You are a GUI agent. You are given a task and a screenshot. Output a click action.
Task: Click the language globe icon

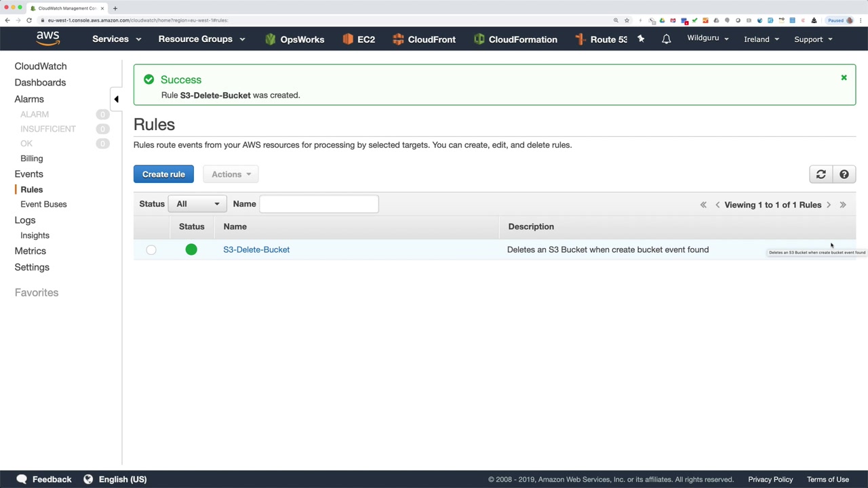(88, 479)
